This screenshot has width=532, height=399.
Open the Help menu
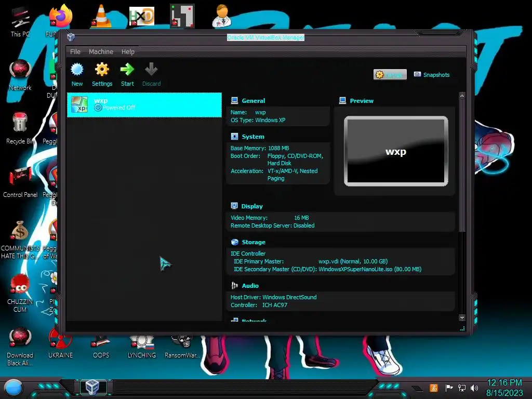(x=128, y=51)
